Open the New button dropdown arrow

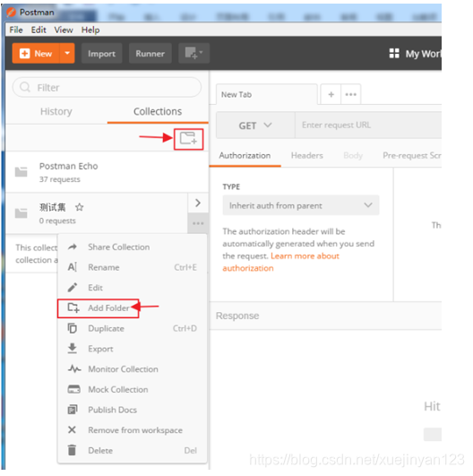(x=67, y=53)
